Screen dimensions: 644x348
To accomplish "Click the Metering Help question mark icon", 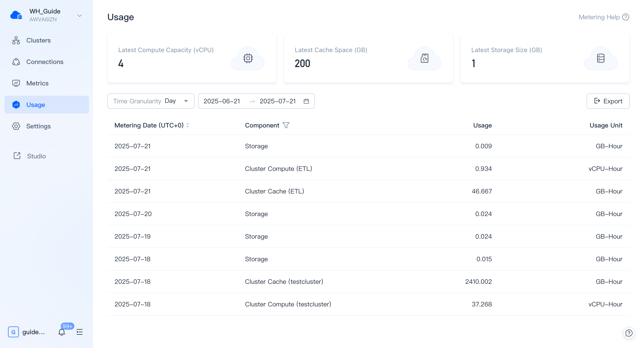I will click(x=625, y=17).
